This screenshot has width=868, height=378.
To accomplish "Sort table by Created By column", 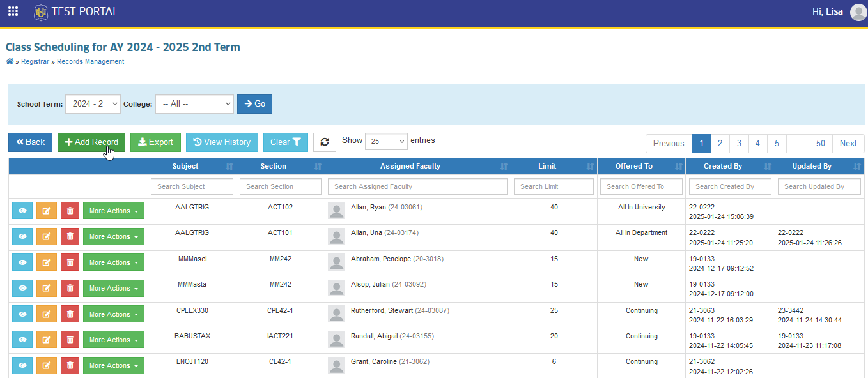I will point(730,166).
